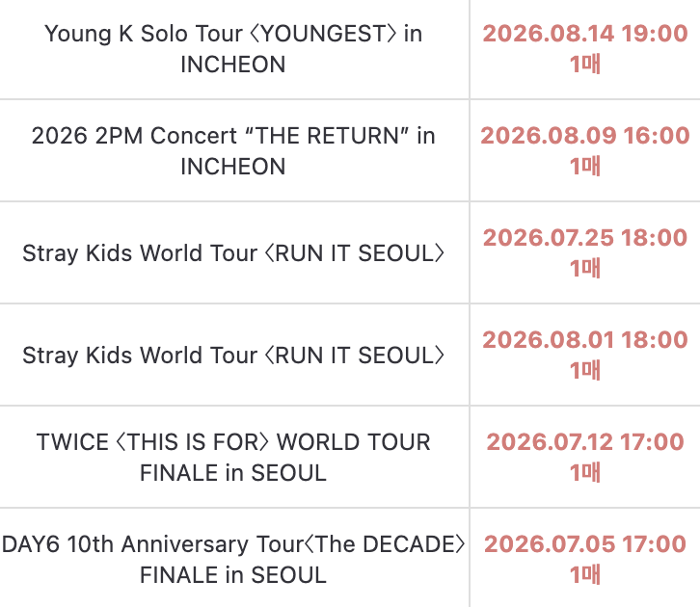The image size is (700, 607).
Task: Select Stray Kids RUN IT SEOUL July show
Action: tap(233, 252)
